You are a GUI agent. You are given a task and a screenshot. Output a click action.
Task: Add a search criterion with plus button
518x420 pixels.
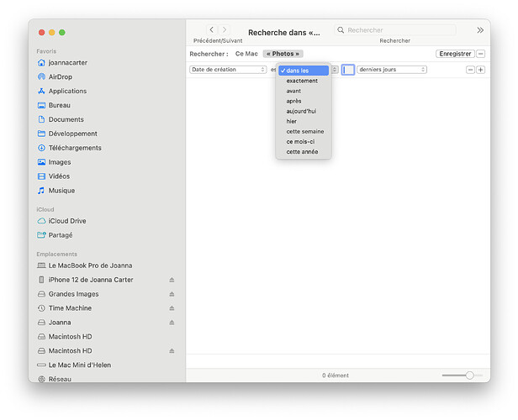tap(481, 70)
